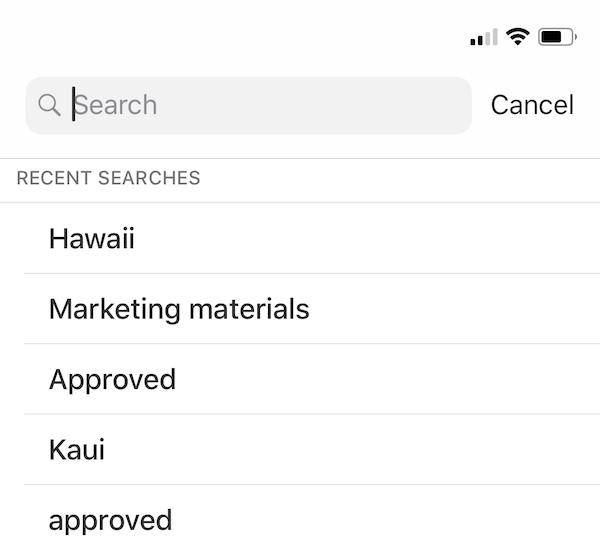Viewport: 600px width, 554px height.
Task: Click the Search placeholder text
Action: point(116,105)
